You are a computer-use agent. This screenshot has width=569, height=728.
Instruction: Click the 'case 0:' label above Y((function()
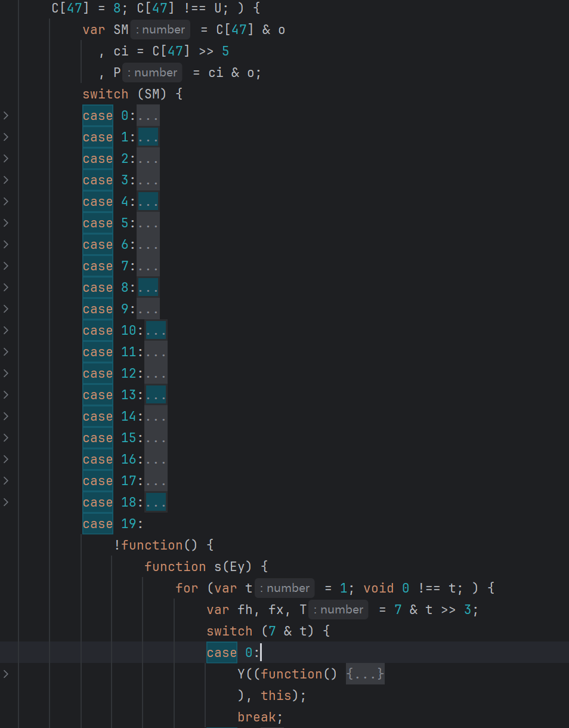(233, 653)
